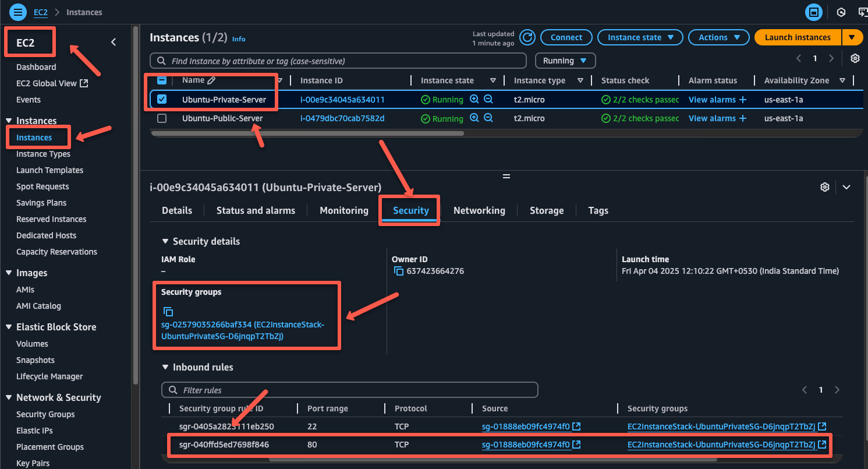This screenshot has height=469, width=868.
Task: Add alarm with plus icon for Ubuntu-Public-Server
Action: click(743, 118)
